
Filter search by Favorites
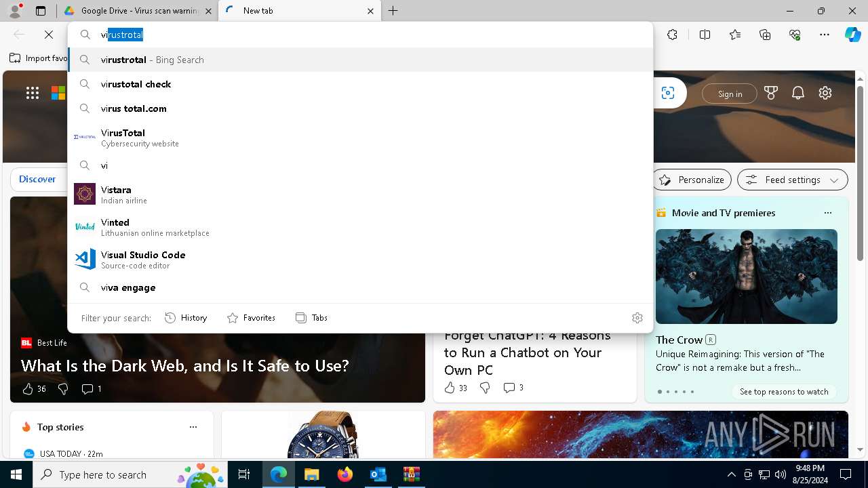[251, 318]
